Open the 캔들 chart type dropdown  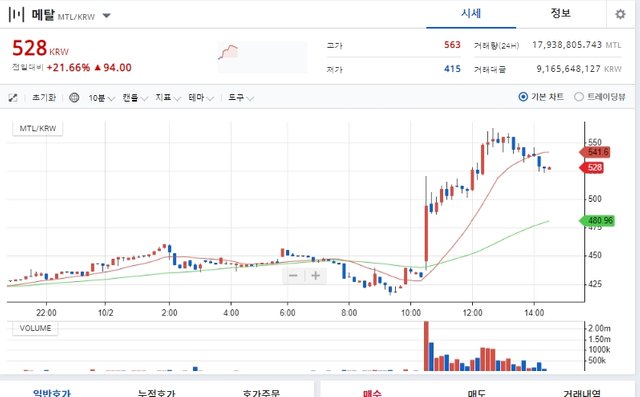pos(135,98)
